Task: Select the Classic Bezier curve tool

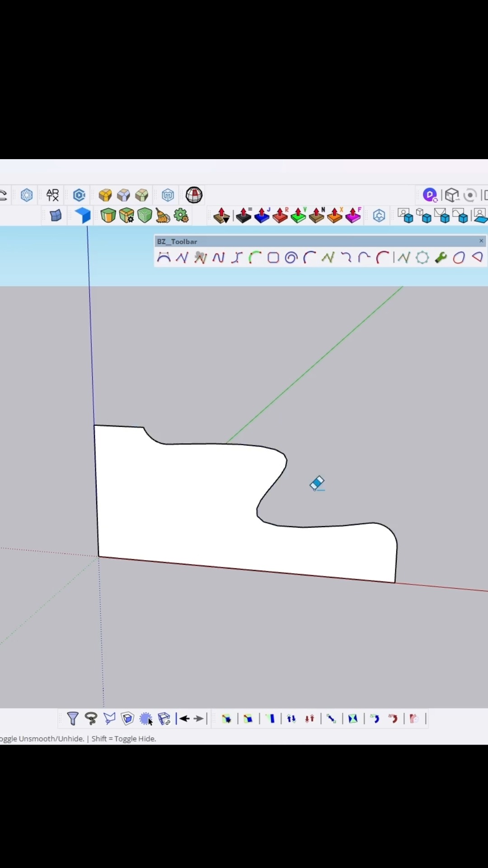Action: click(x=164, y=258)
